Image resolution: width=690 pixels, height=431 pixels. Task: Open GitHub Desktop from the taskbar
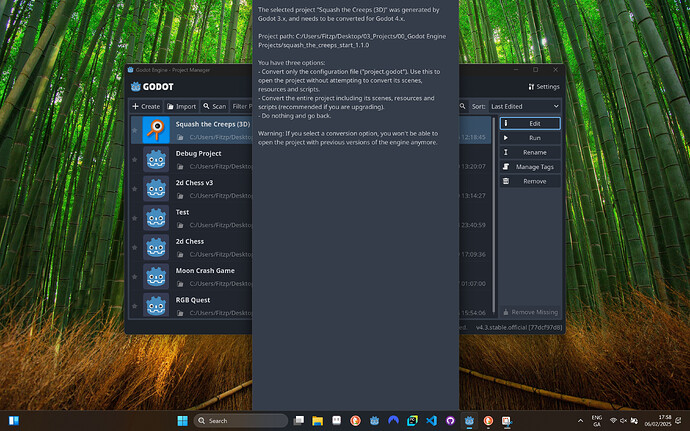coord(450,421)
